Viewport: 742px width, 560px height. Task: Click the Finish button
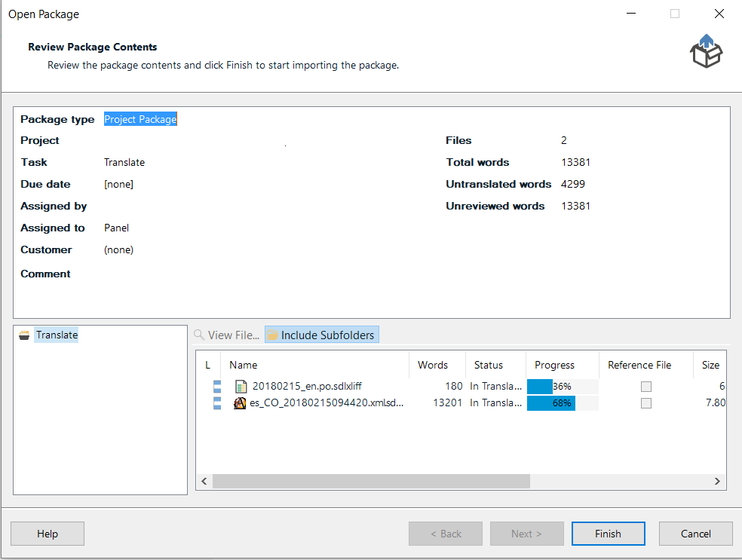[608, 534]
